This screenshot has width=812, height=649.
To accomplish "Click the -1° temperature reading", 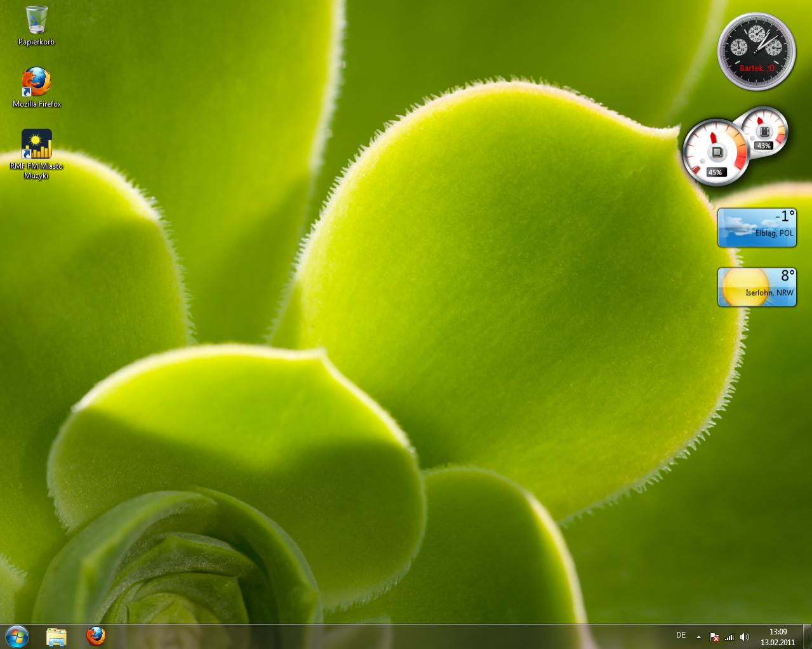I will click(785, 216).
